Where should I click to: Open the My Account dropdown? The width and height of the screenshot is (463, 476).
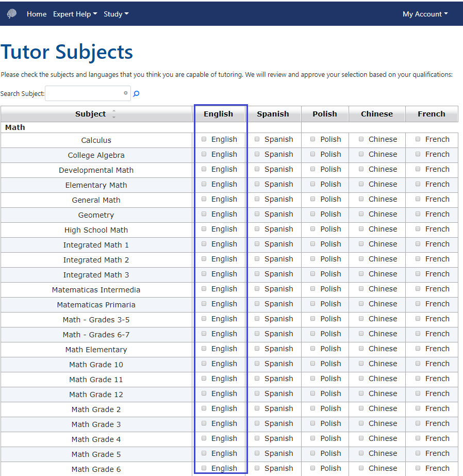coord(425,14)
